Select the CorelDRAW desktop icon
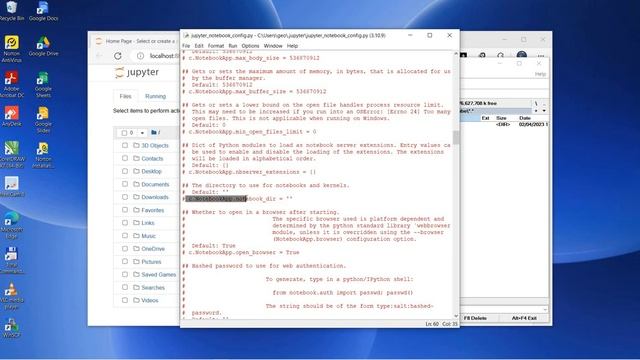The width and height of the screenshot is (640, 360). tap(11, 154)
